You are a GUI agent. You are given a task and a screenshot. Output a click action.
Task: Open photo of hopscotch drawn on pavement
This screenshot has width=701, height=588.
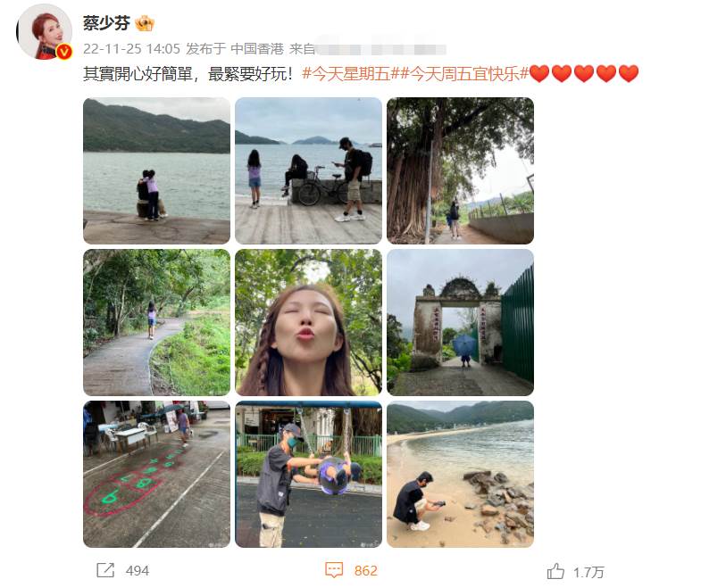[x=156, y=474]
